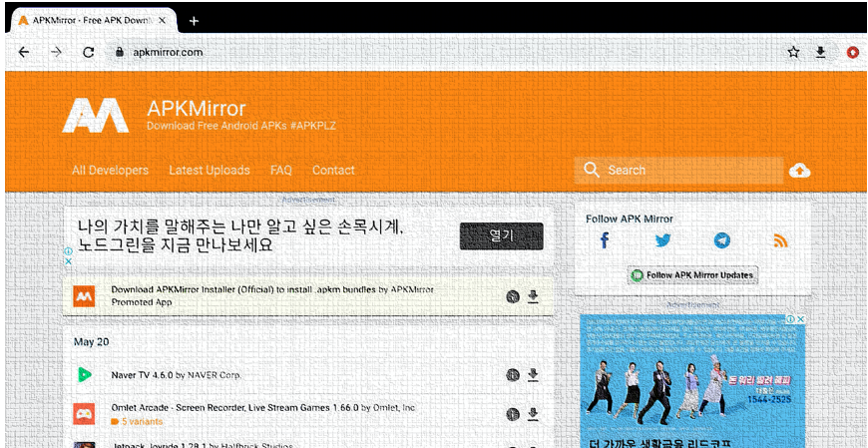Click the Omlet Arcade app icon
This screenshot has height=448, width=868.
84,414
